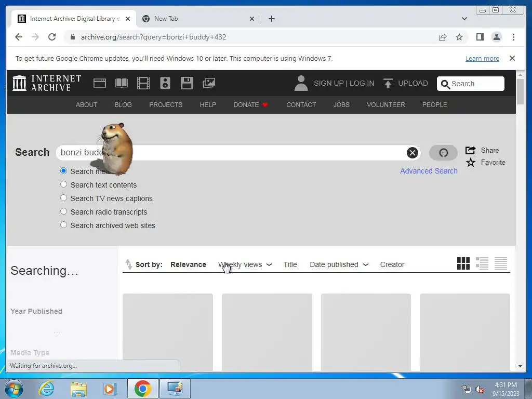Click the Share icon

tap(470, 150)
